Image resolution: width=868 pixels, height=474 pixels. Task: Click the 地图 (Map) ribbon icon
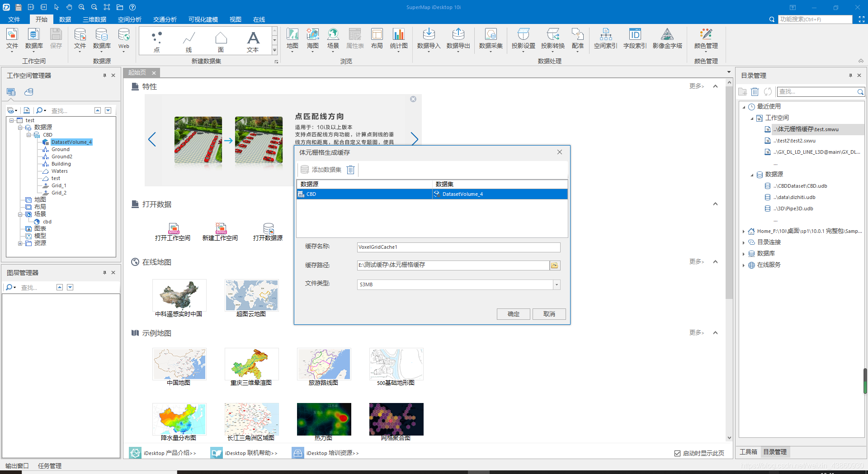[x=292, y=39]
